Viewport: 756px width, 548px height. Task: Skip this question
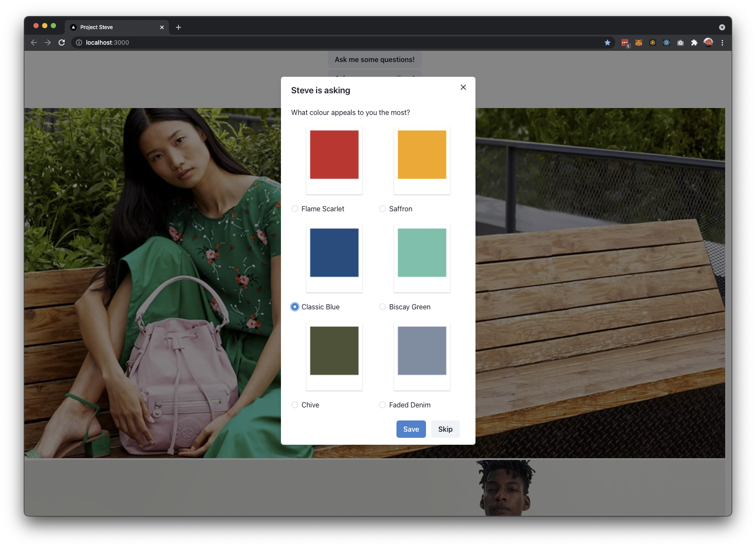tap(445, 429)
